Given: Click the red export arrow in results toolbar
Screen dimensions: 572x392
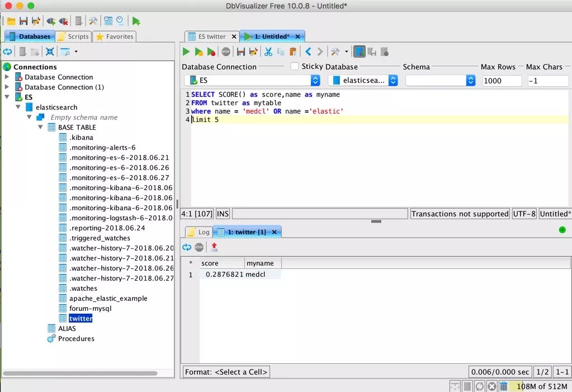Looking at the screenshot, I should point(214,247).
